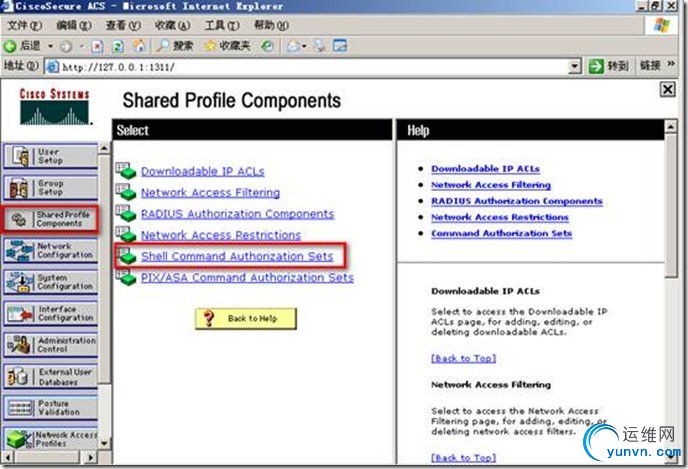The width and height of the screenshot is (688, 469).
Task: Click the Print toolbar icon
Action: [x=320, y=46]
